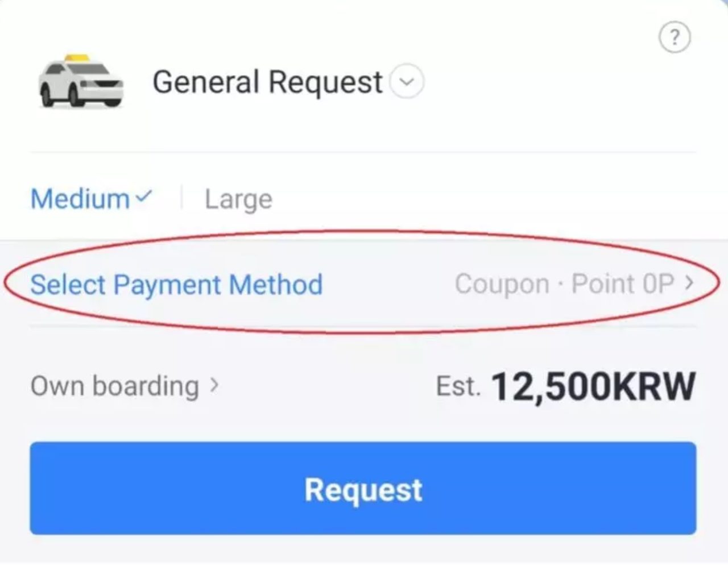This screenshot has width=728, height=566.
Task: Switch to the Large tab
Action: click(x=238, y=199)
